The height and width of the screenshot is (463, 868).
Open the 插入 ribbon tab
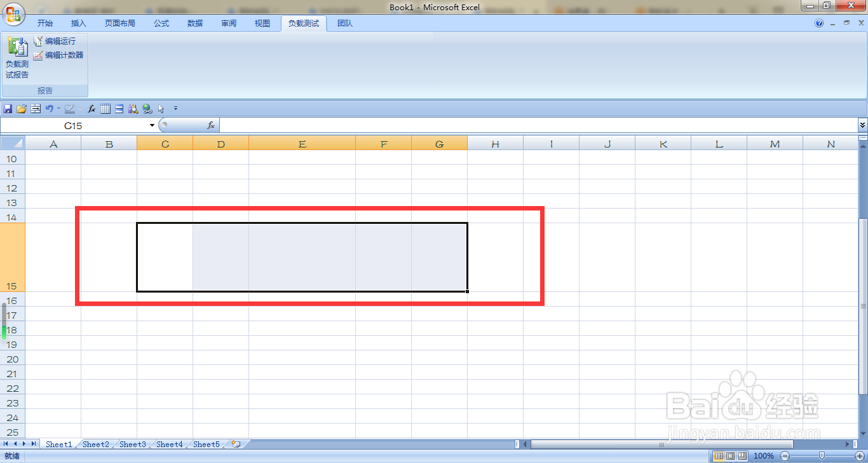78,24
